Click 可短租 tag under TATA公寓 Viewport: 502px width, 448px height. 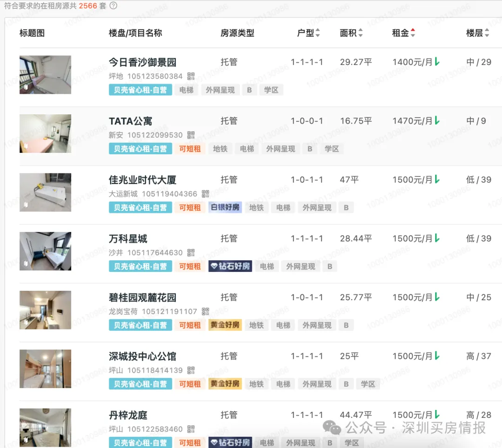190,149
